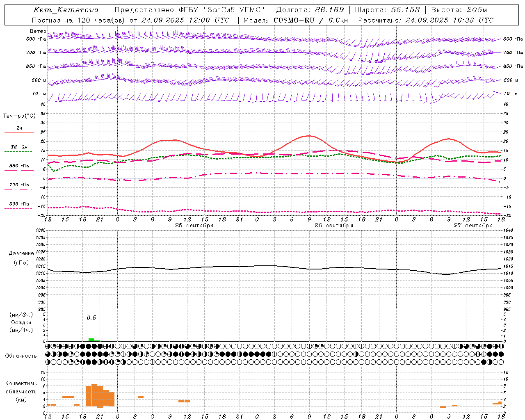Click the 'Модель COSMO-RU / 6.6км' label
This screenshot has height=420, width=525.
(295, 20)
